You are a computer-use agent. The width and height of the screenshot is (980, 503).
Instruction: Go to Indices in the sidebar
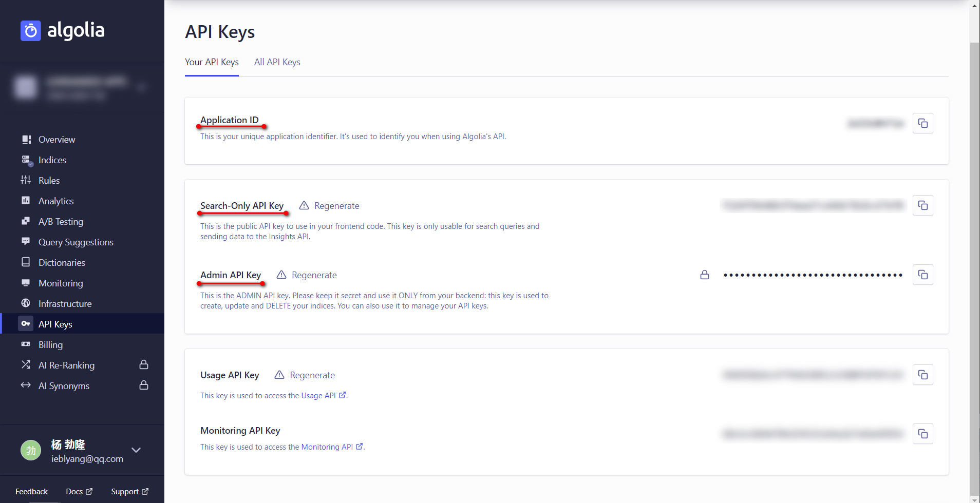point(52,160)
